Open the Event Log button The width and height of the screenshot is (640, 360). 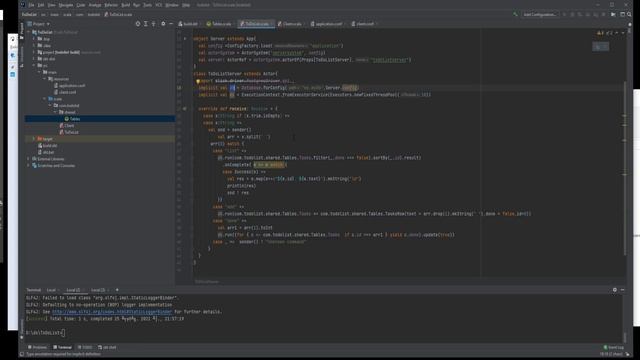pos(613,347)
